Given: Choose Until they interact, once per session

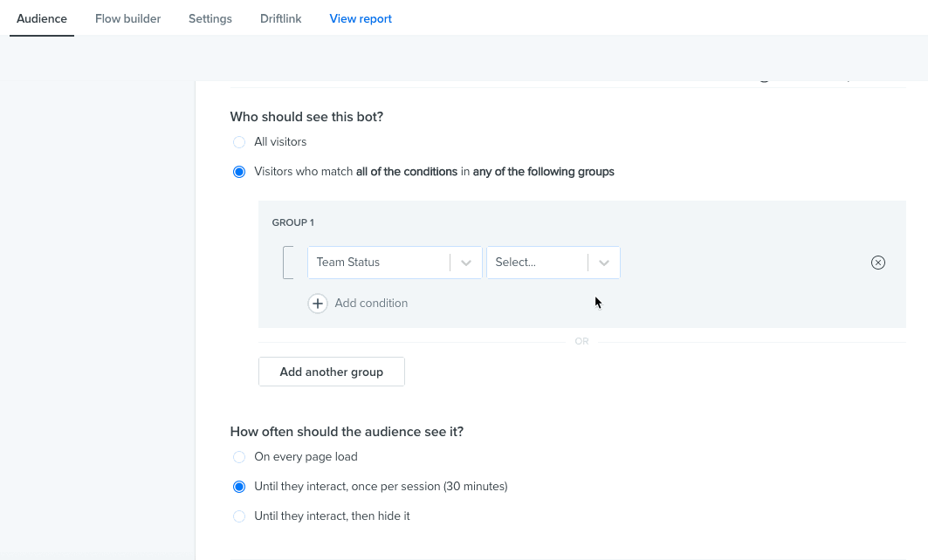Looking at the screenshot, I should (x=239, y=487).
